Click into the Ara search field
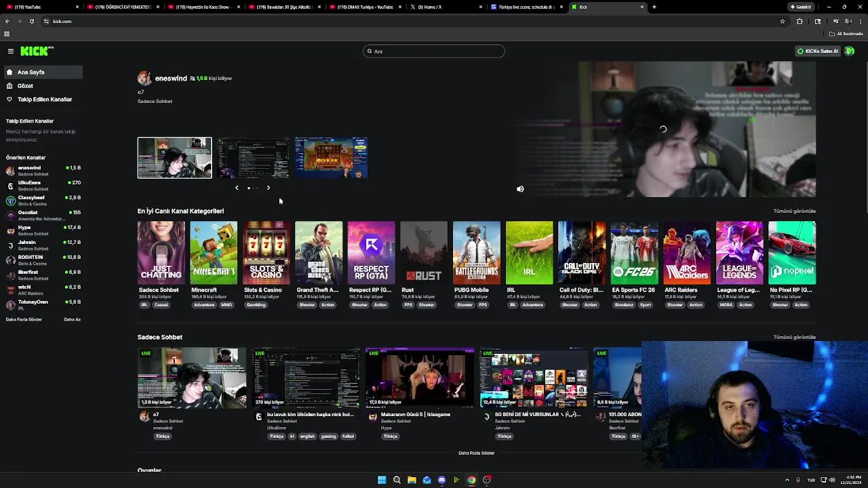 434,51
